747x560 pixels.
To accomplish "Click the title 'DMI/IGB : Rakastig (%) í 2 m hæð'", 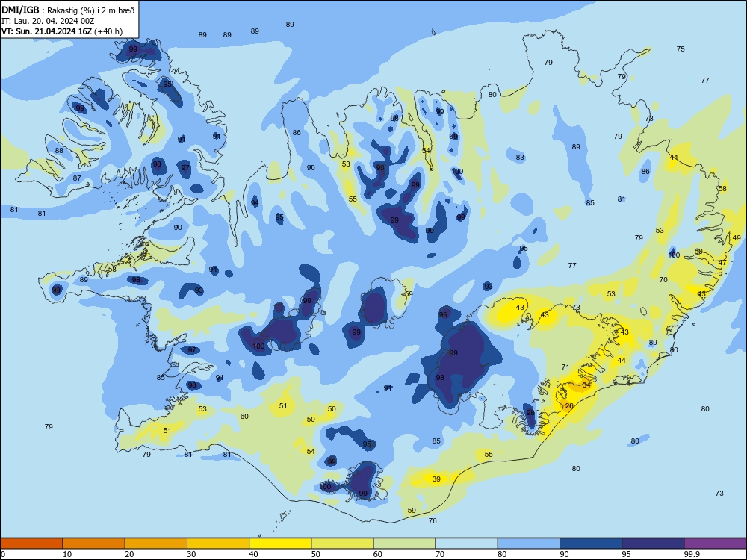I will (x=68, y=10).
